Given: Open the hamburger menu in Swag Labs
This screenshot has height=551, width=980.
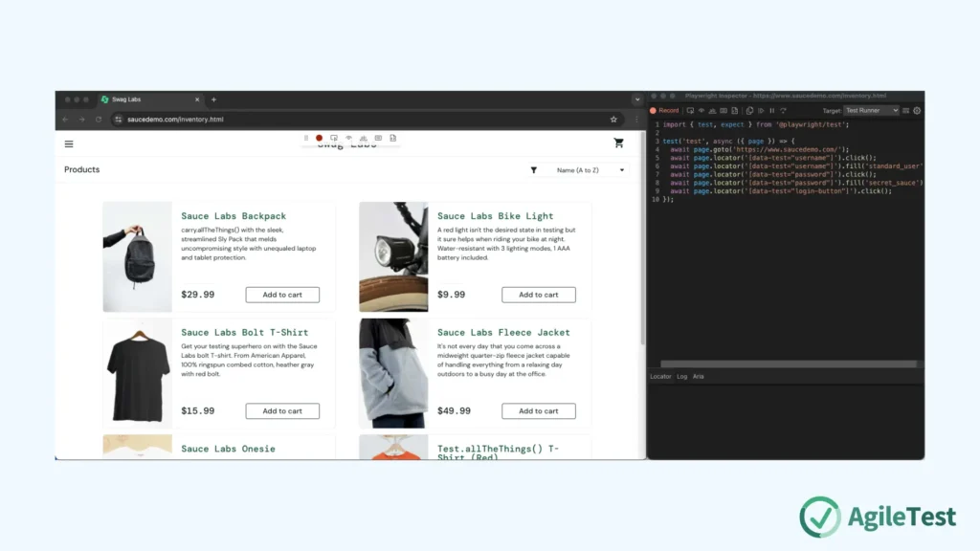Looking at the screenshot, I should [69, 144].
